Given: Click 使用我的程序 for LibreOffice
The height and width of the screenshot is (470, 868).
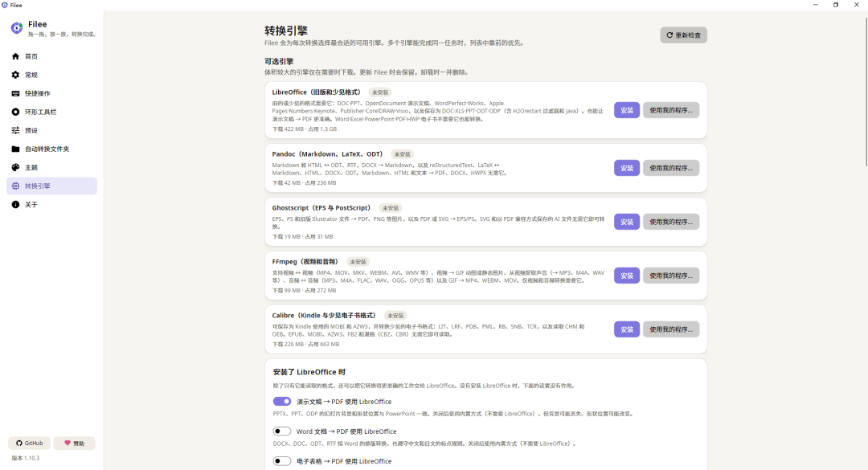Looking at the screenshot, I should [671, 110].
